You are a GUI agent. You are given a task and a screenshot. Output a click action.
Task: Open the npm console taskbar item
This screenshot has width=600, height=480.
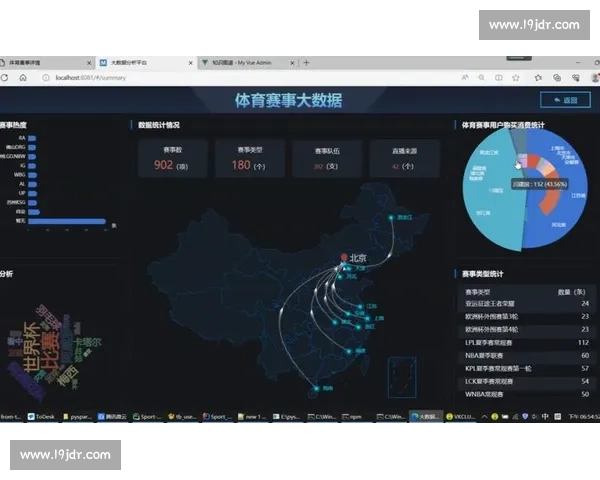pos(352,416)
